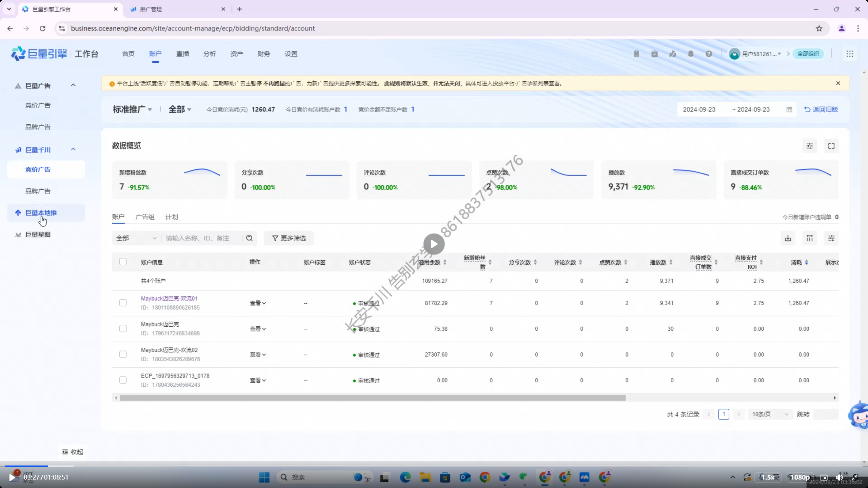Click the calendar icon in date range
Image resolution: width=868 pixels, height=488 pixels.
pyautogui.click(x=789, y=109)
